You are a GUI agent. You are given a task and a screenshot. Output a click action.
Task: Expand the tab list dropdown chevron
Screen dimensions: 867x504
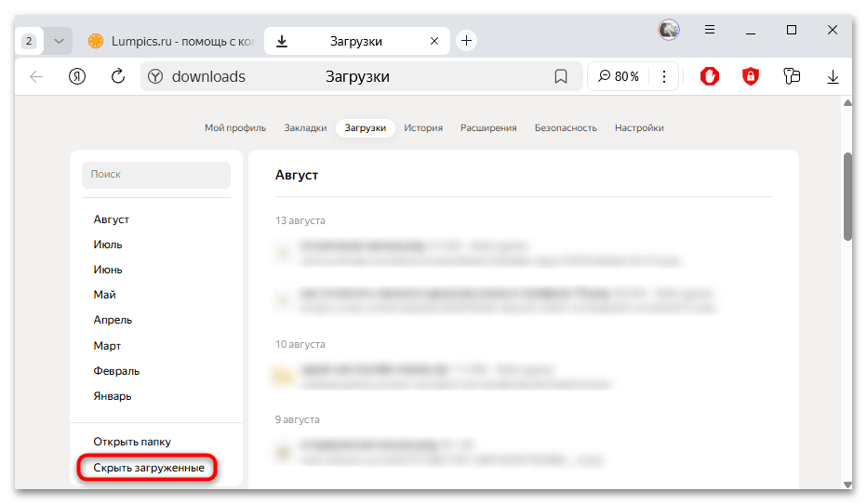(59, 41)
